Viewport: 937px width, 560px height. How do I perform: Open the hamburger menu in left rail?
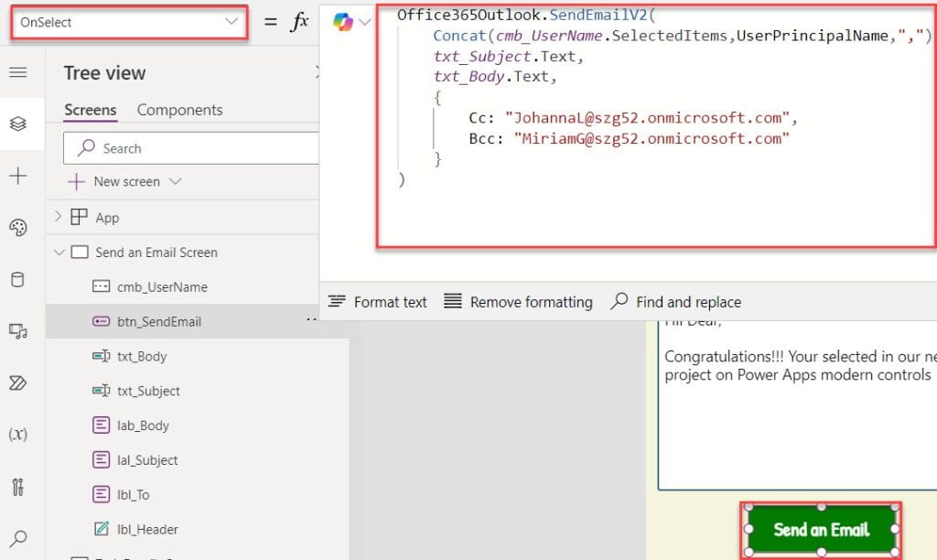click(18, 72)
